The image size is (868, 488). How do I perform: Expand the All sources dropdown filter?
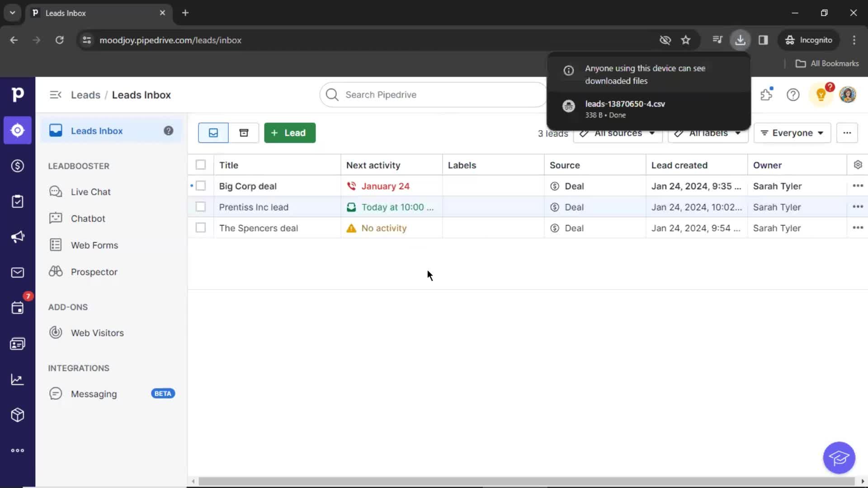(618, 132)
